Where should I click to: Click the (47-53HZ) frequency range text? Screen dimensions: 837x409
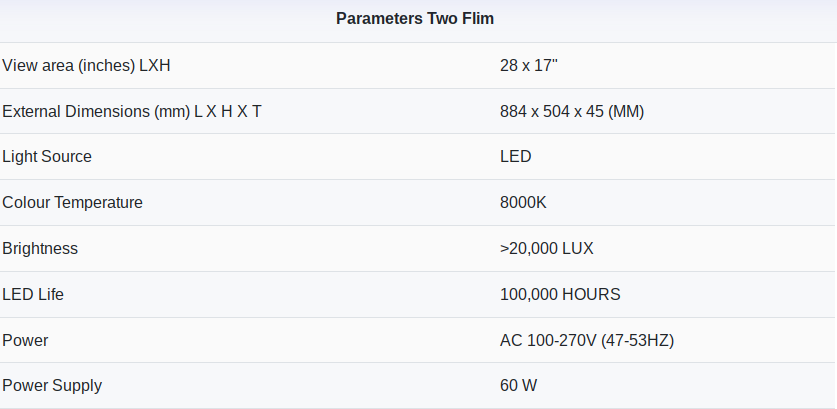[638, 341]
